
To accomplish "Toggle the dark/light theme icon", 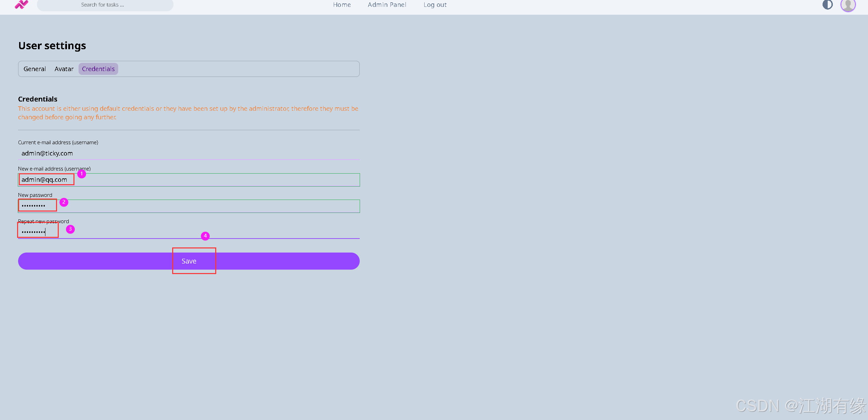I will (827, 5).
